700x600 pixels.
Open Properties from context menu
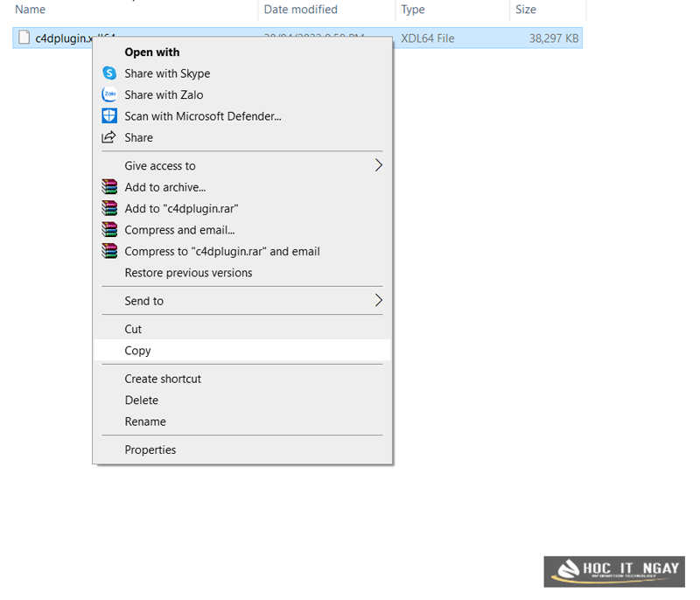(x=242, y=450)
